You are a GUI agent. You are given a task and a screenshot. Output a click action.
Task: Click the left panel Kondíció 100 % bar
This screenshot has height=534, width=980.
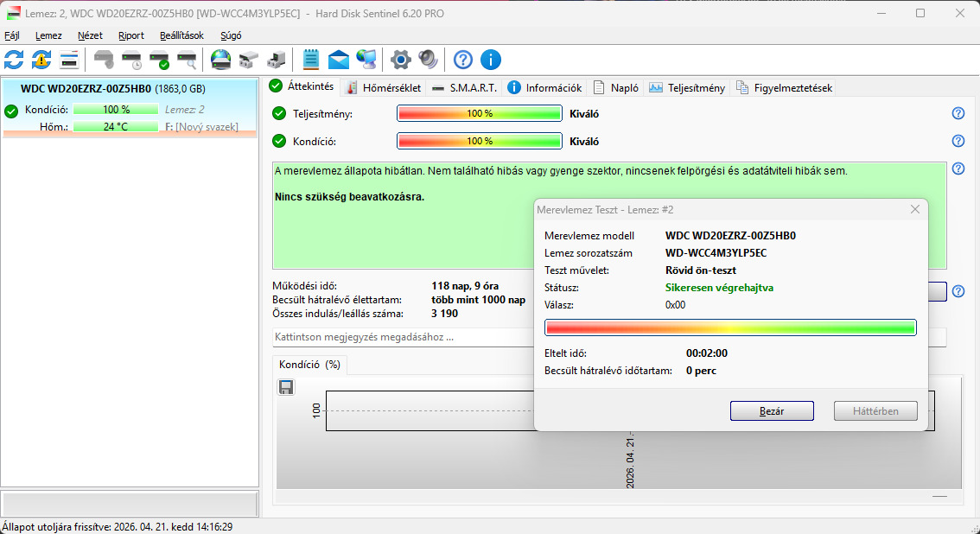tap(117, 109)
